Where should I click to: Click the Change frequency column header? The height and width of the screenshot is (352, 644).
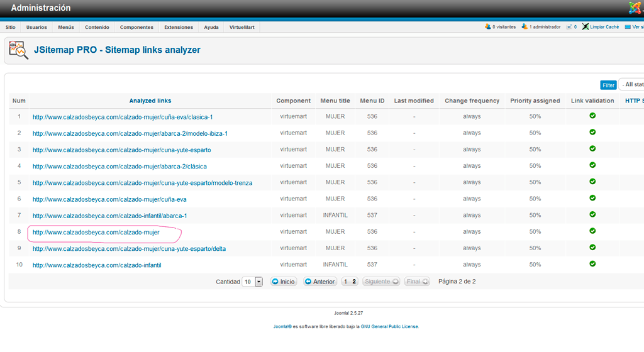click(472, 101)
